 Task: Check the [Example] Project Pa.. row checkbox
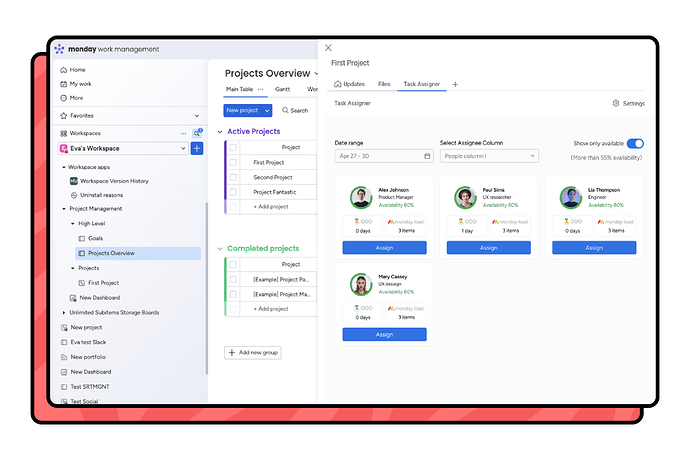(233, 280)
